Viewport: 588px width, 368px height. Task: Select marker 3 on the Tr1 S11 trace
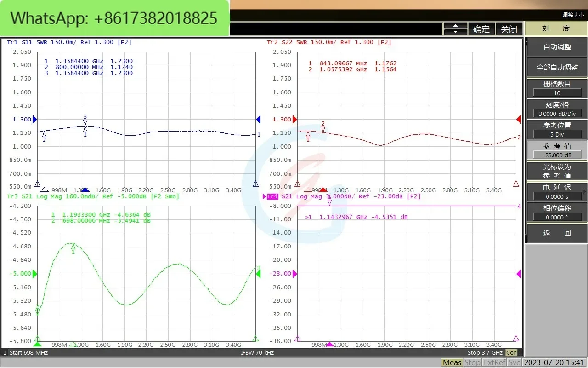pos(85,121)
